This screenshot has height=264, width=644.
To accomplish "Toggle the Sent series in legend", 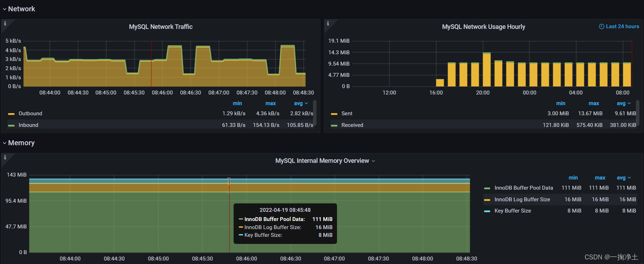I will click(347, 113).
